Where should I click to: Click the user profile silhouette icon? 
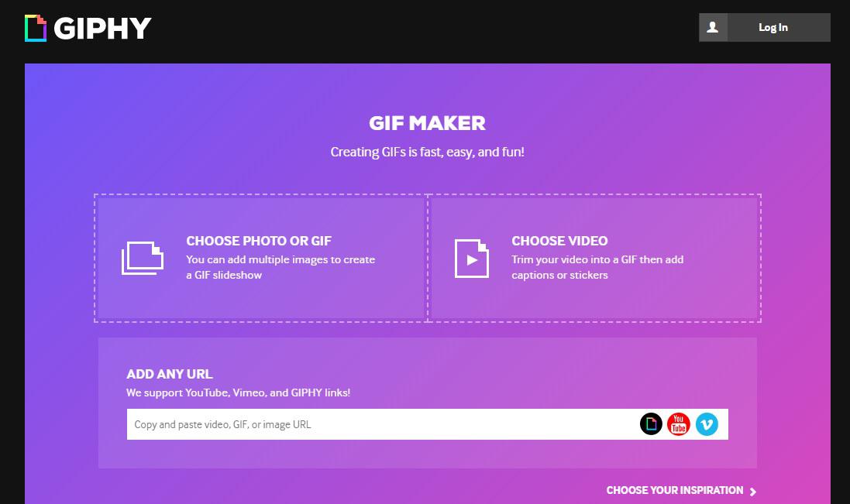pyautogui.click(x=713, y=27)
